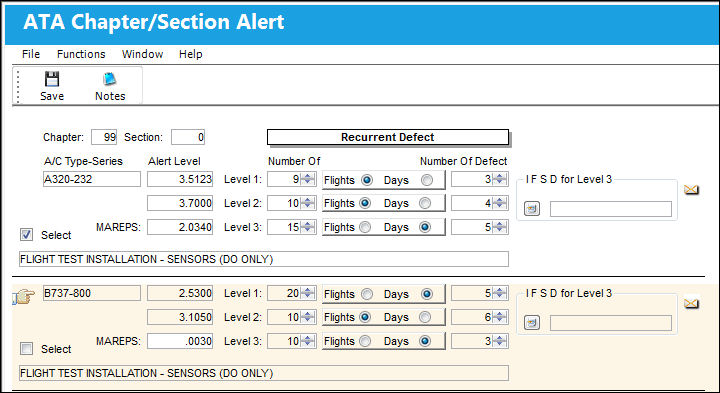Viewport: 720px width, 393px height.
Task: Click the A/C Type-Series field A320-232
Action: (92, 179)
